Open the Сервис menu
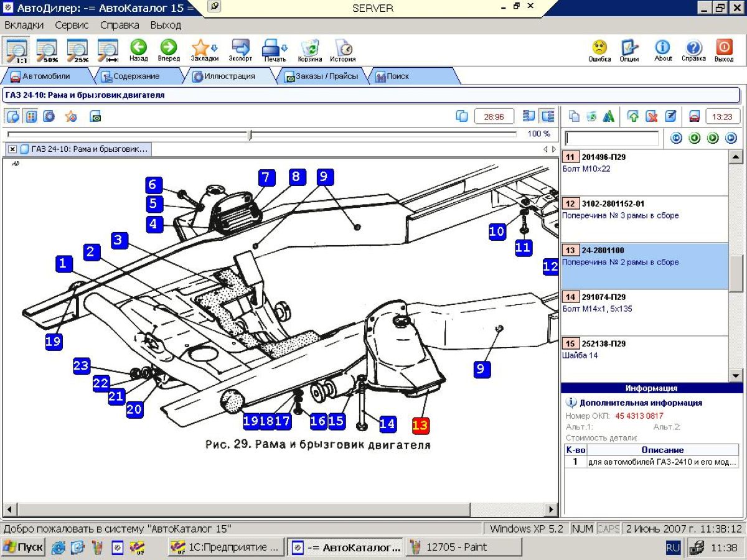Image resolution: width=747 pixels, height=560 pixels. tap(72, 26)
